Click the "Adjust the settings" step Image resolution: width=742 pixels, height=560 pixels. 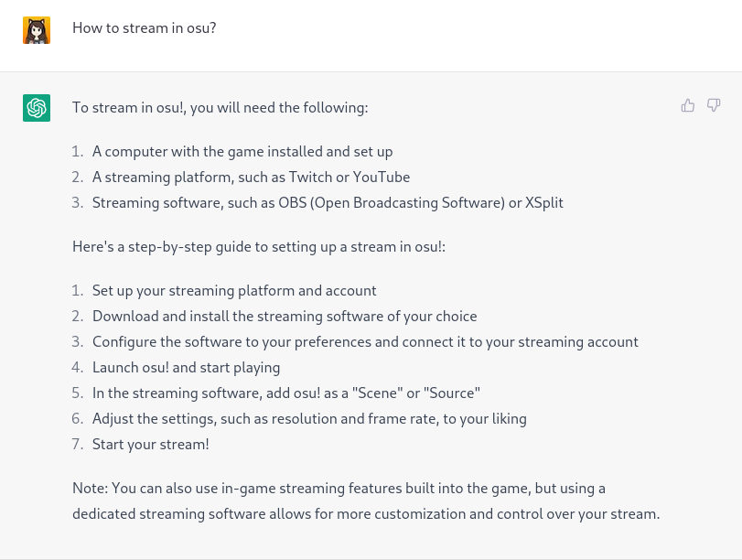pyautogui.click(x=309, y=419)
